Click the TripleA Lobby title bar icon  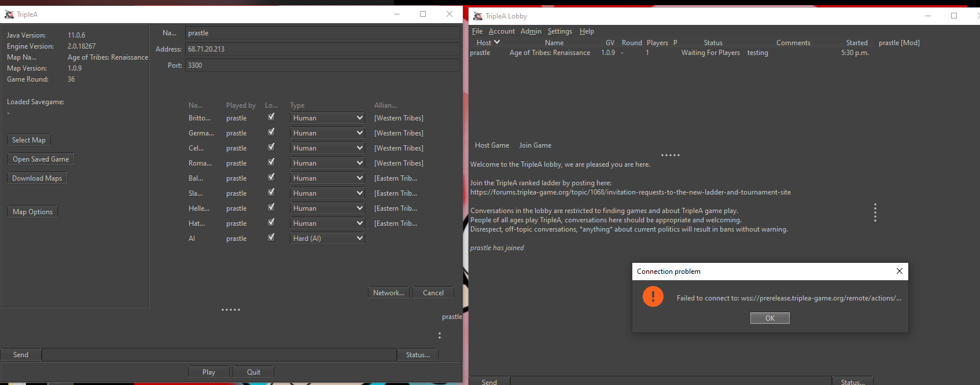(x=478, y=16)
